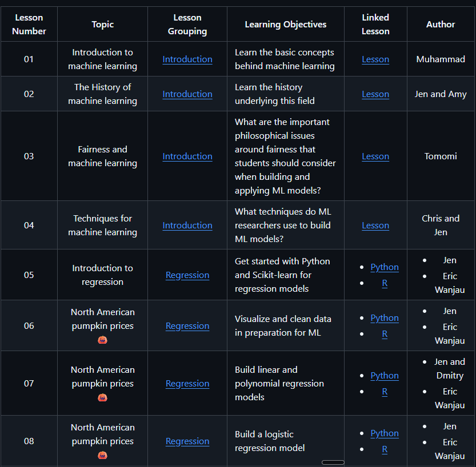
Task: Select the Linked Lesson column header
Action: tap(375, 24)
